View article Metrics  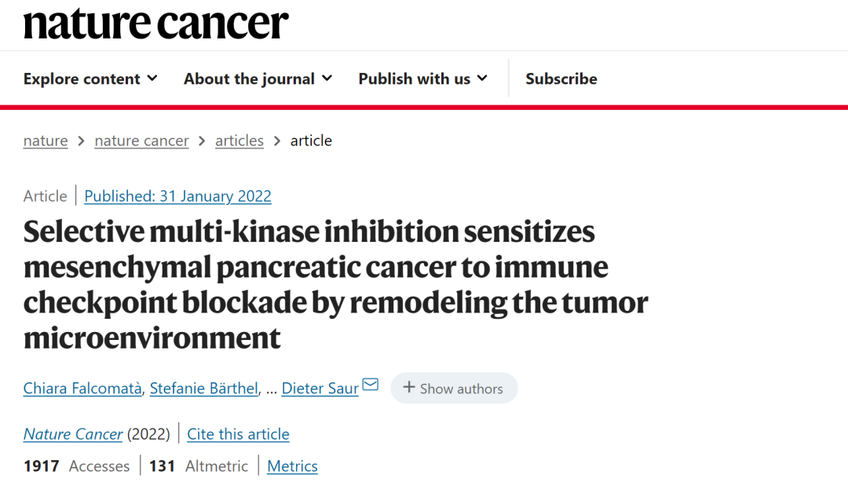(293, 466)
